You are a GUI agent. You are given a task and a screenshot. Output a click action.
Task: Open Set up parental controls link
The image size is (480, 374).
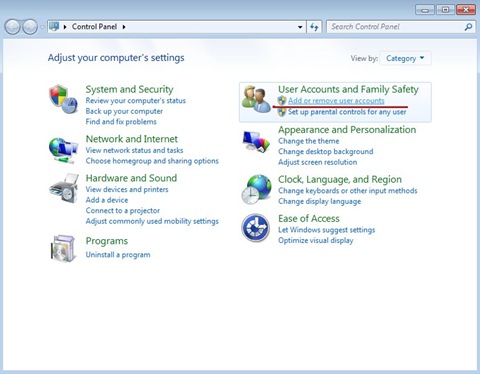click(347, 112)
